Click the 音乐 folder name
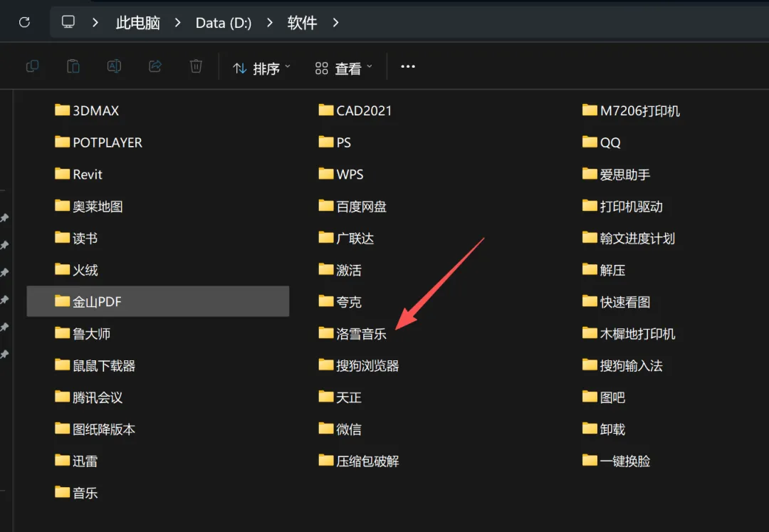Screen dimensions: 769x532 tap(85, 494)
